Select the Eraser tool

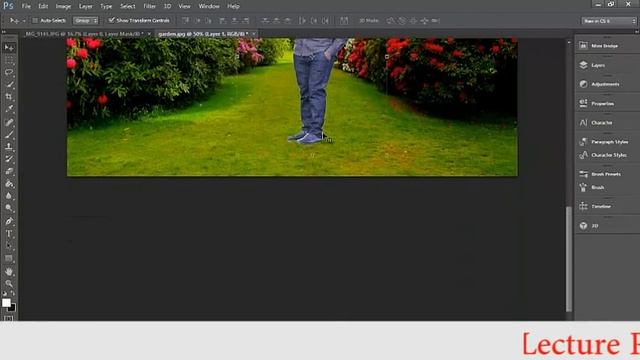(9, 171)
